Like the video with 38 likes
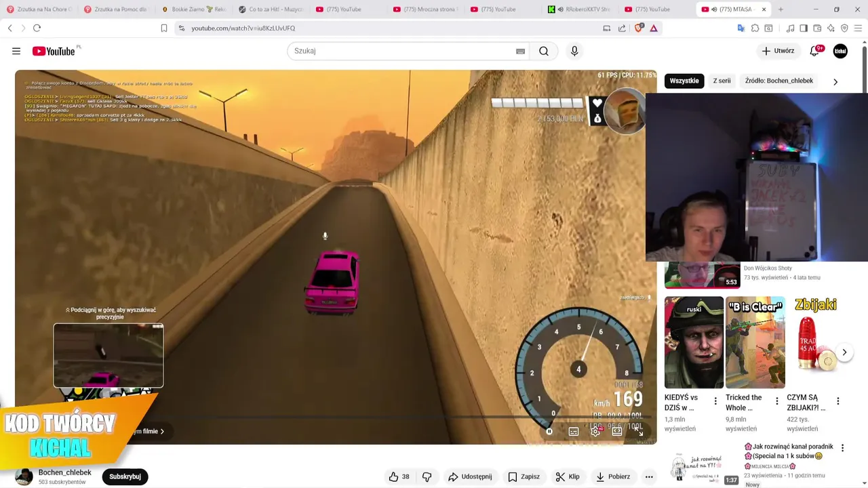 [399, 476]
